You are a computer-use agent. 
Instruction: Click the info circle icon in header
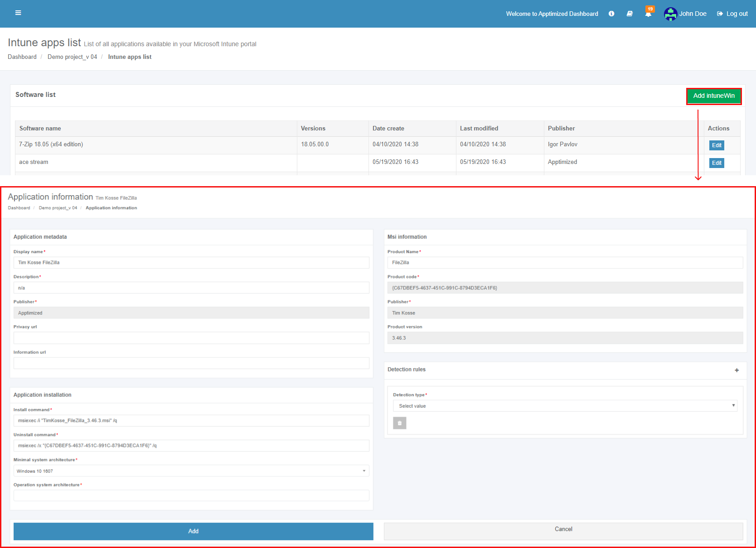click(611, 14)
